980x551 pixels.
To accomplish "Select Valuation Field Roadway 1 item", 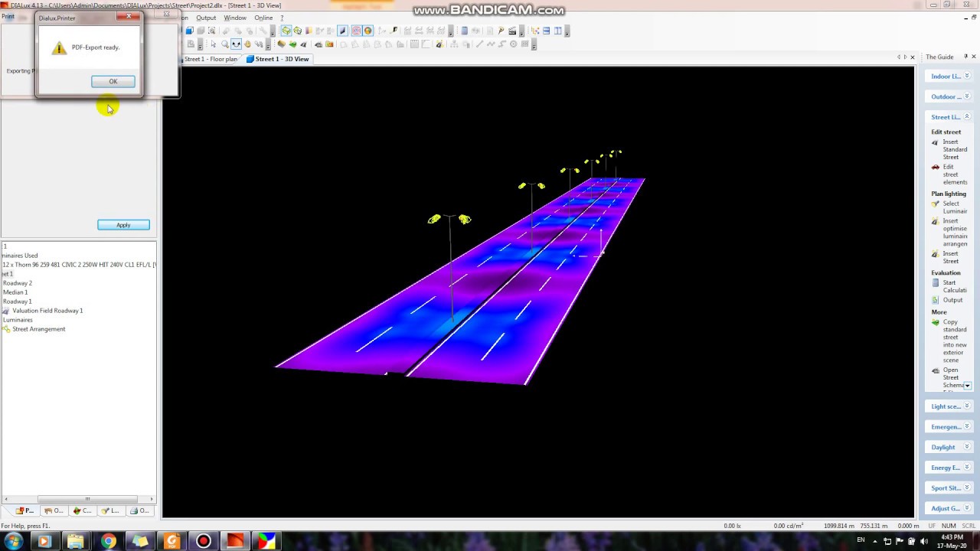I will click(47, 311).
